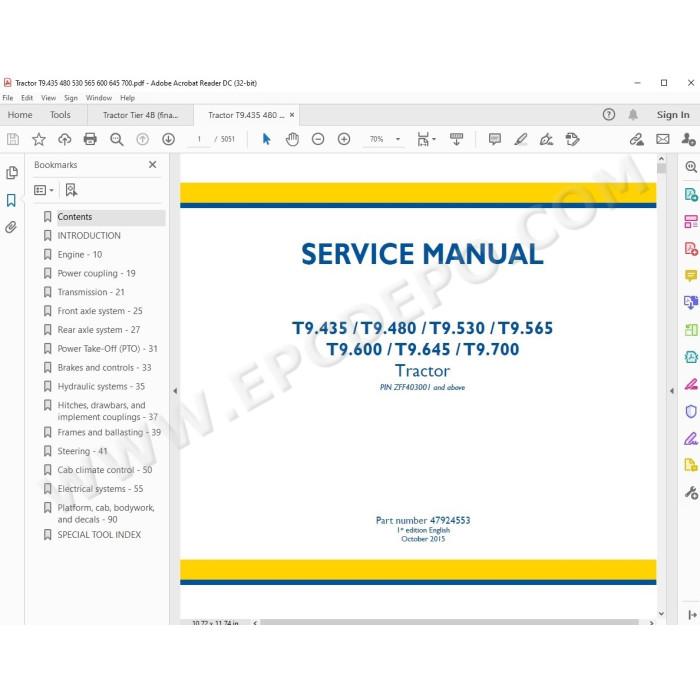Image resolution: width=700 pixels, height=700 pixels.
Task: Open the right pane search tool icon
Action: tap(691, 167)
